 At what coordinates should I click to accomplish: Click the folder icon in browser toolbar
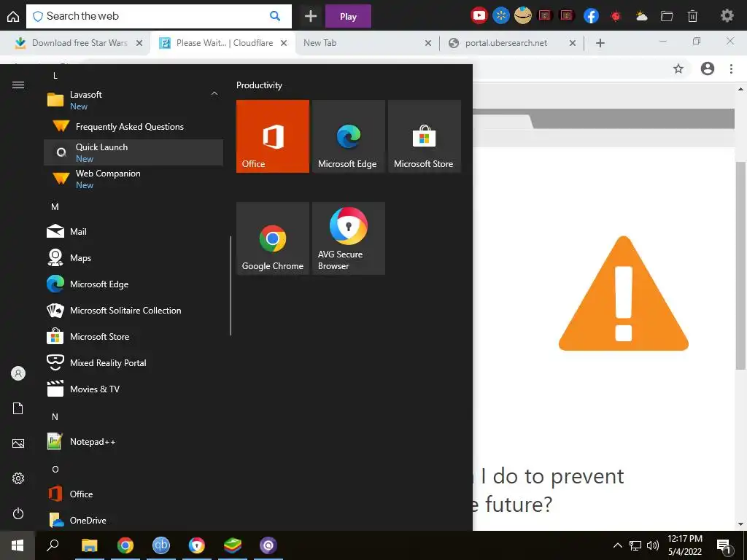pos(667,16)
